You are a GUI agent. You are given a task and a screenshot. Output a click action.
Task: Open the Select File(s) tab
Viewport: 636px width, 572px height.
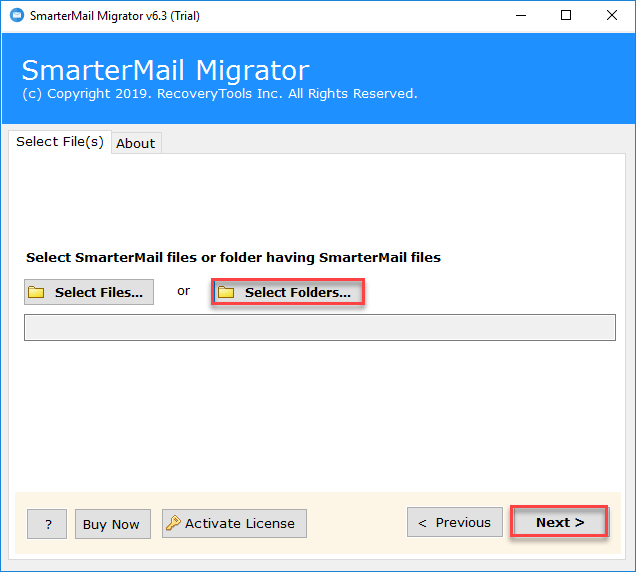tap(59, 142)
